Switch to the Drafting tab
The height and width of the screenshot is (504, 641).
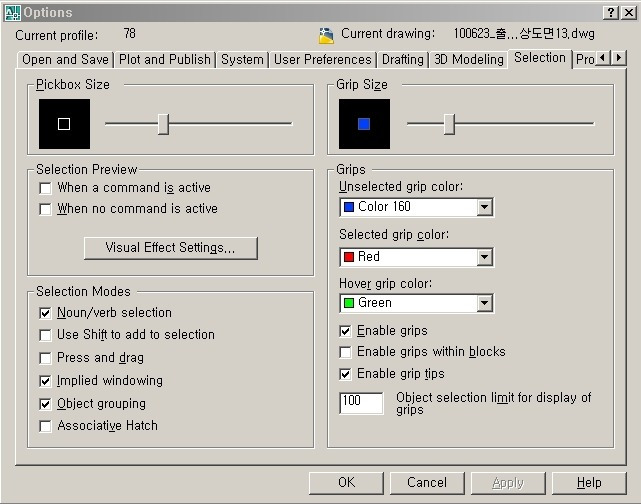pos(403,60)
